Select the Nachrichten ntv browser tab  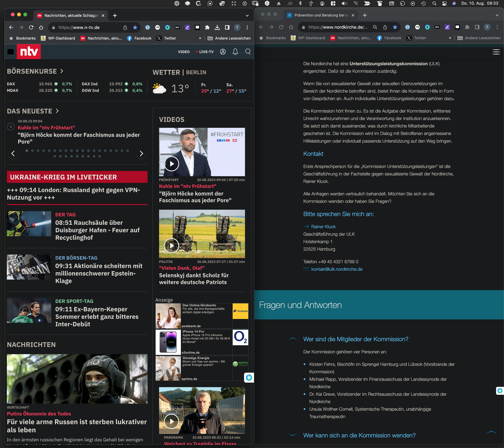[x=71, y=16]
